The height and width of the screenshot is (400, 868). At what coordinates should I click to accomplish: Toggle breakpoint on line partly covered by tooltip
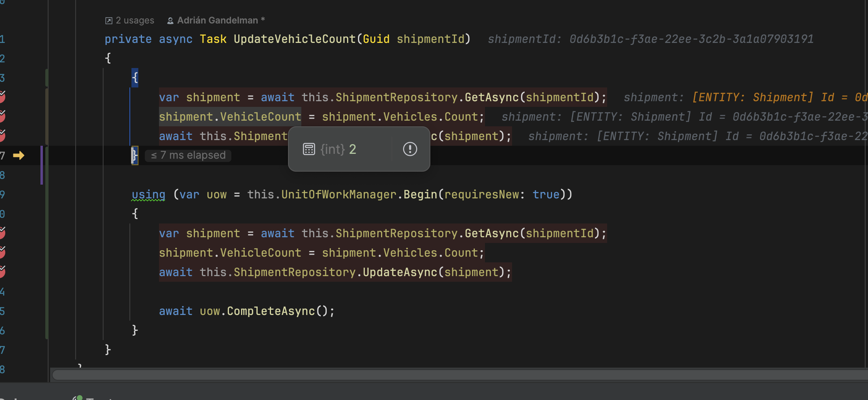pos(2,136)
